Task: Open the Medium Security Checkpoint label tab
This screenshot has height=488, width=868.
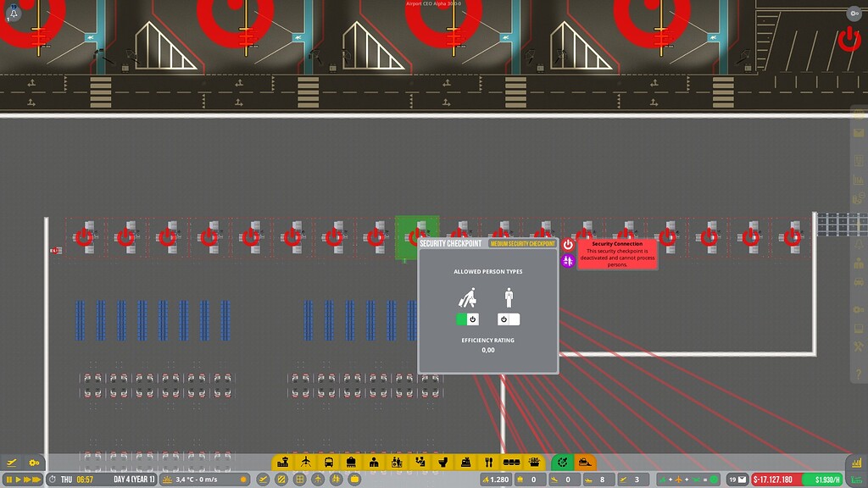Action: pyautogui.click(x=522, y=243)
